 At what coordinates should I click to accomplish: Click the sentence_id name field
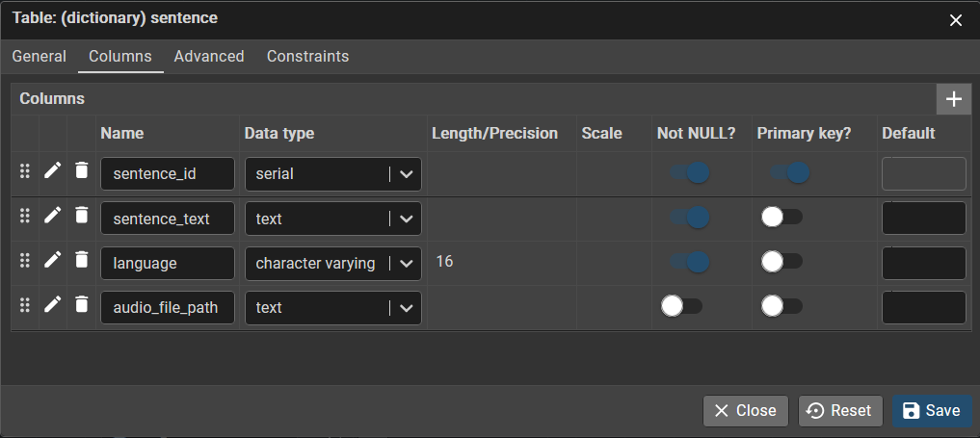point(168,174)
